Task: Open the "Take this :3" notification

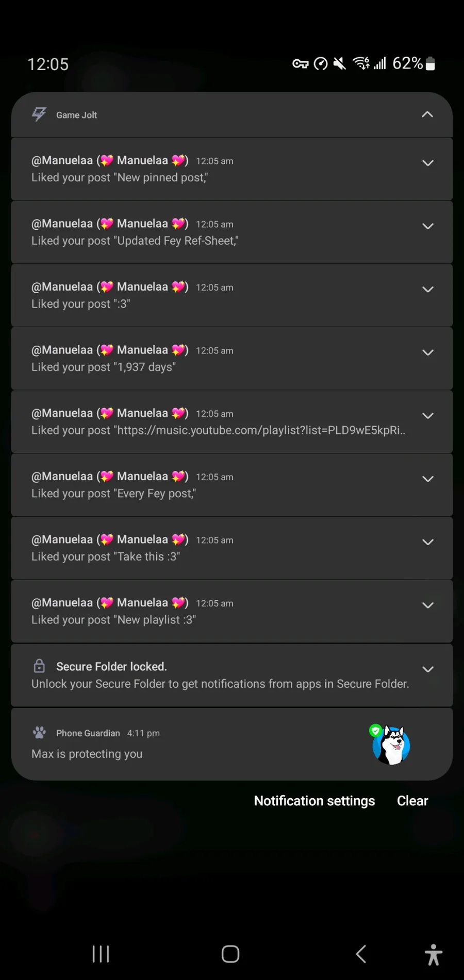Action: pyautogui.click(x=206, y=548)
